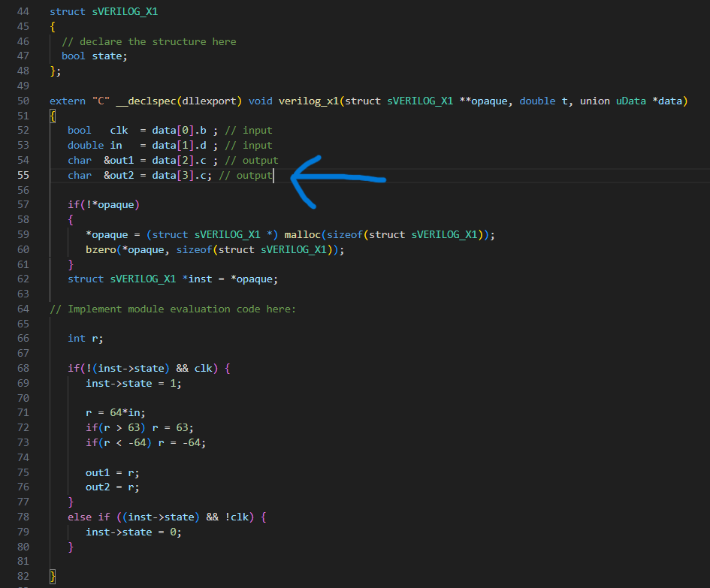Screen dimensions: 710x588
Task: Click 'r = 64*in;' statement
Action: click(x=116, y=413)
